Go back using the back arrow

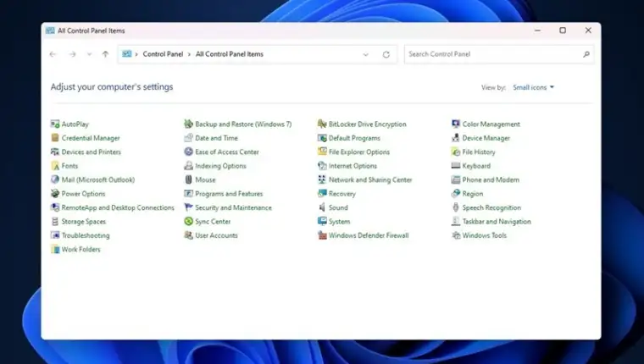click(x=53, y=54)
